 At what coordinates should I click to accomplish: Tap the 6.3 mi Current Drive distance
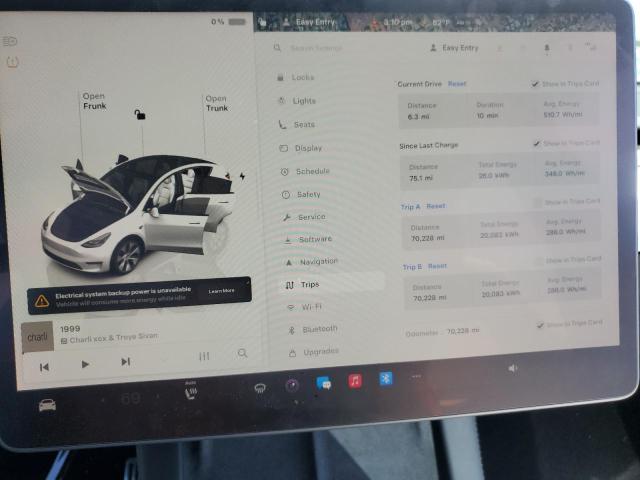(418, 117)
